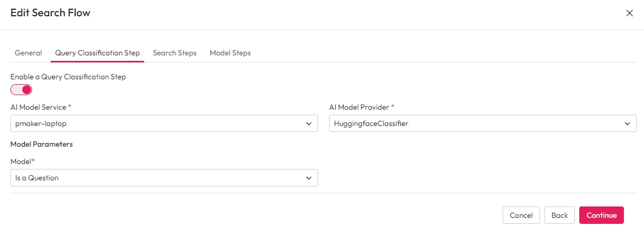This screenshot has width=644, height=232.
Task: Click the AI Model Service chevron arrow
Action: [309, 124]
